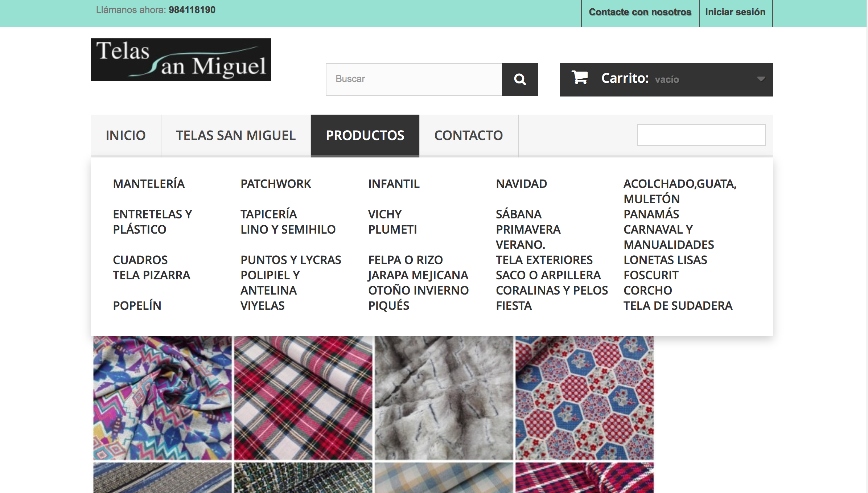Open the PRODUCTOS menu tab
The image size is (868, 493).
[365, 135]
